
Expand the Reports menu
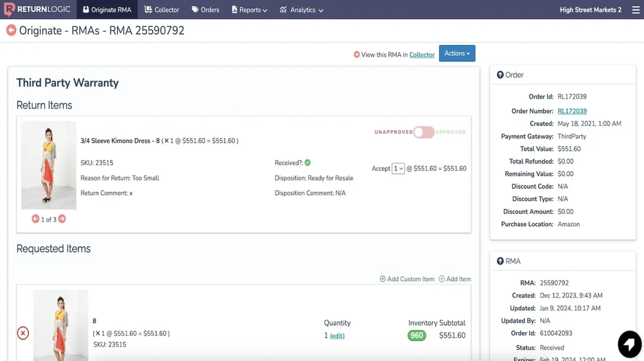[x=249, y=9]
